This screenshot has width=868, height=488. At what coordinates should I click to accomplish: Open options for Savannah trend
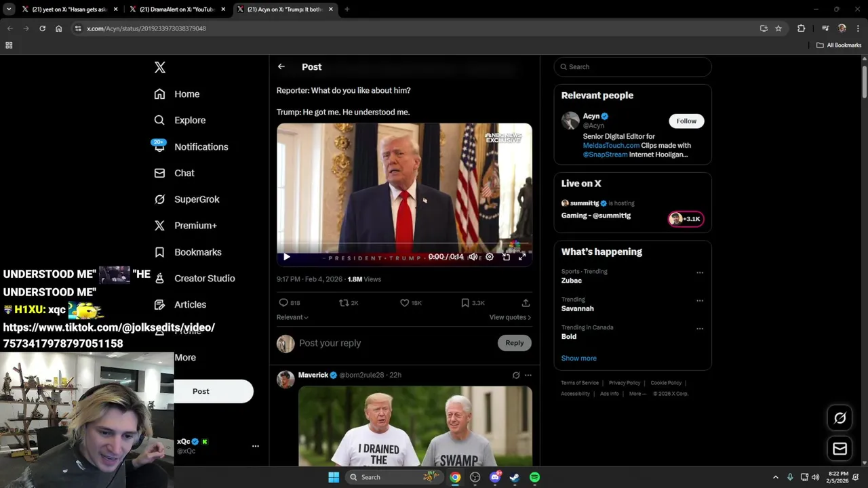[x=700, y=300]
